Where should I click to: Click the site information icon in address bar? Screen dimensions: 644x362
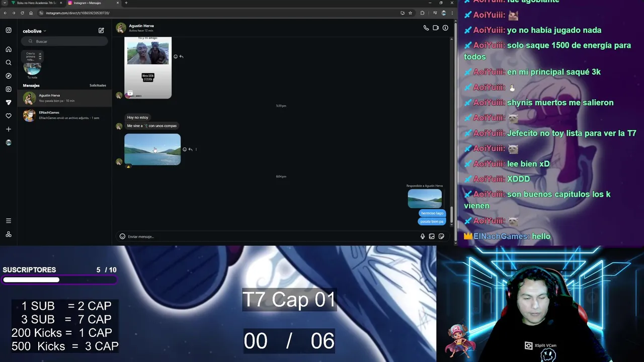(41, 13)
